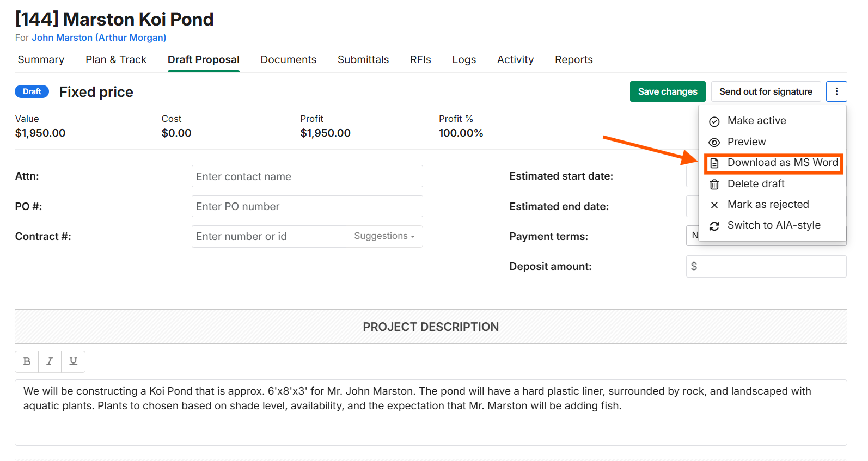Viewport: 868px width, 461px height.
Task: Click Send out for signature
Action: pos(766,91)
